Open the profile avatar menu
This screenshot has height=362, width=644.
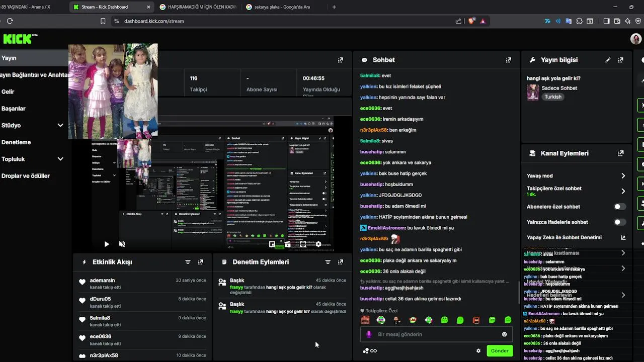[635, 39]
